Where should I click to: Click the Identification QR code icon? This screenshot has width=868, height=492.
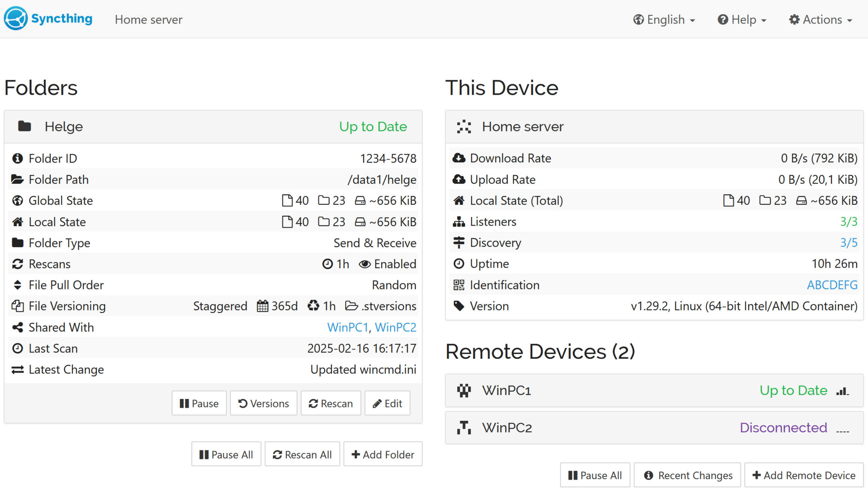click(459, 285)
